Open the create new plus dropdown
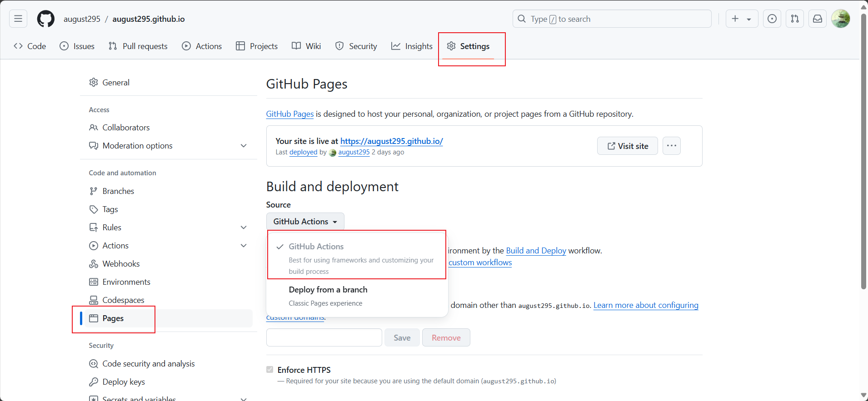The width and height of the screenshot is (868, 401). click(741, 19)
